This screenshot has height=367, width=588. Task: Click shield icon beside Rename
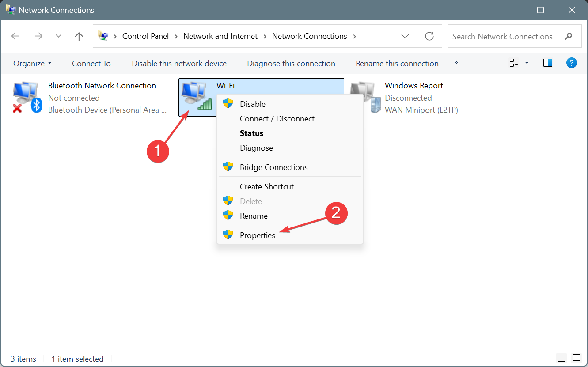click(x=228, y=216)
